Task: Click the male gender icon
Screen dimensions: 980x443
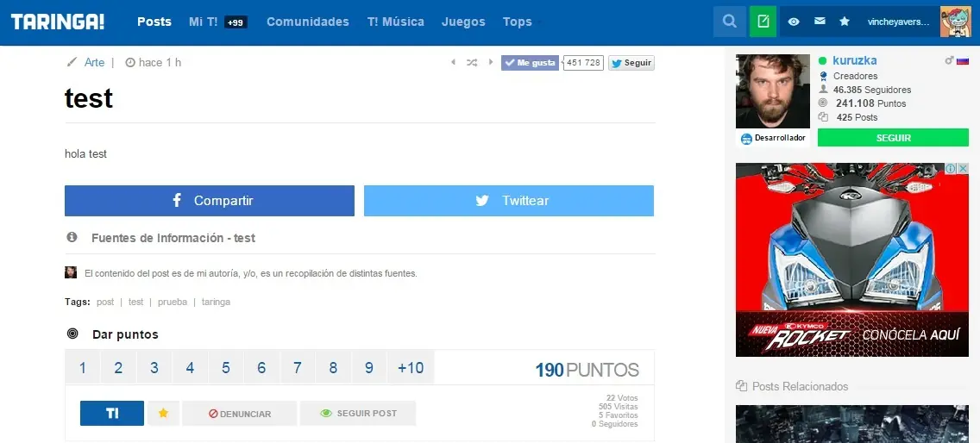Action: pyautogui.click(x=949, y=60)
